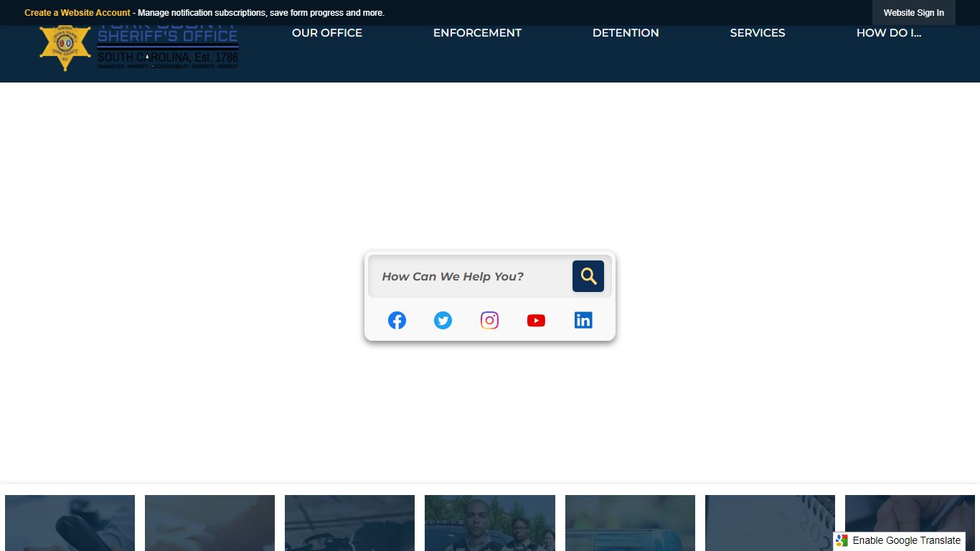Open the YouTube channel icon

coord(536,321)
